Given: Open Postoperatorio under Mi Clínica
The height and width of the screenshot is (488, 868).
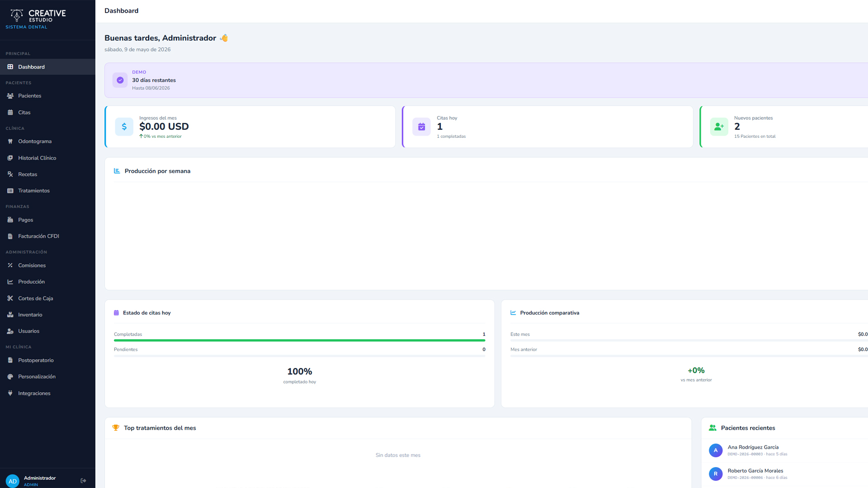Looking at the screenshot, I should (x=47, y=361).
